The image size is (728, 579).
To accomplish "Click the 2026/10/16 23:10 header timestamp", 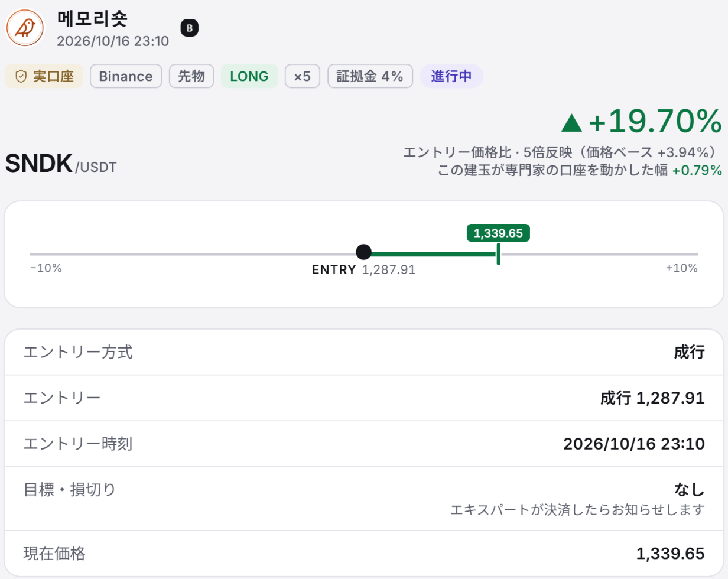I will pos(113,41).
